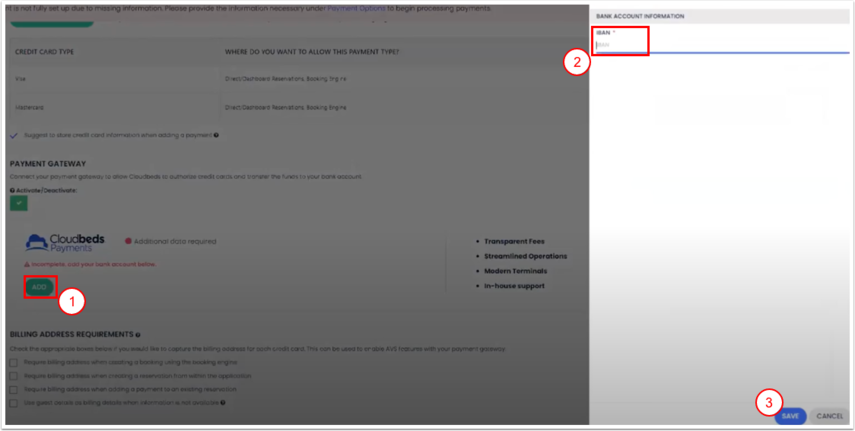Viewport: 855px width, 431px height.
Task: Click the Streamlined Operations bullet
Action: (x=526, y=256)
